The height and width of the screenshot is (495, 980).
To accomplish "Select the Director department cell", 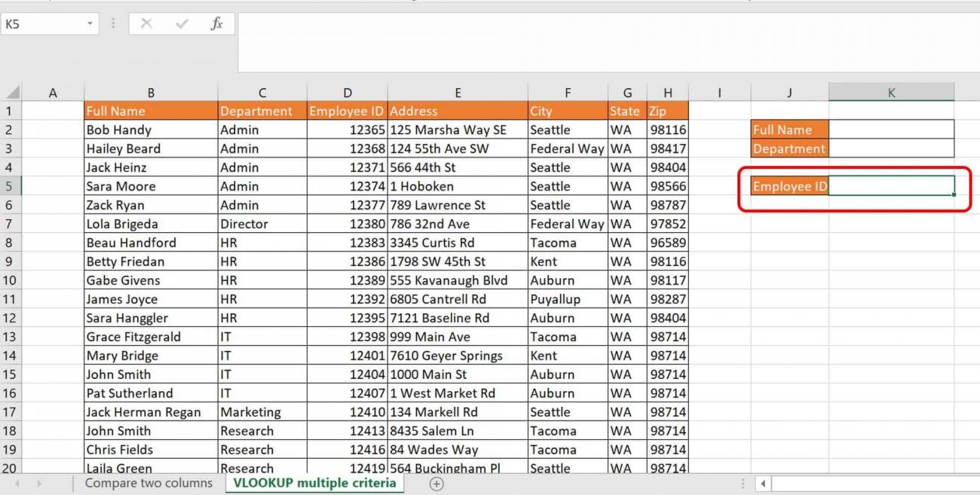I will pos(262,224).
